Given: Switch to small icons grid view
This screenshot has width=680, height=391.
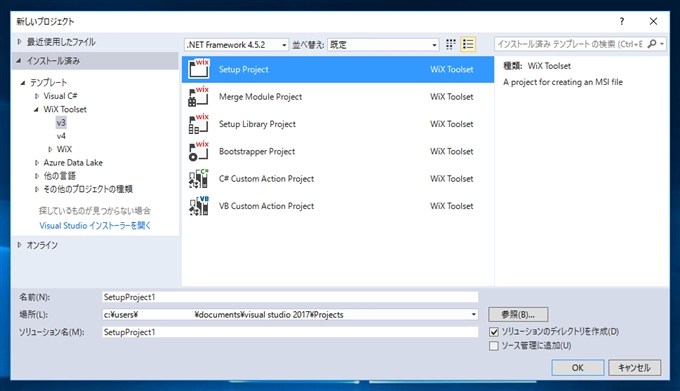Looking at the screenshot, I should click(x=451, y=44).
